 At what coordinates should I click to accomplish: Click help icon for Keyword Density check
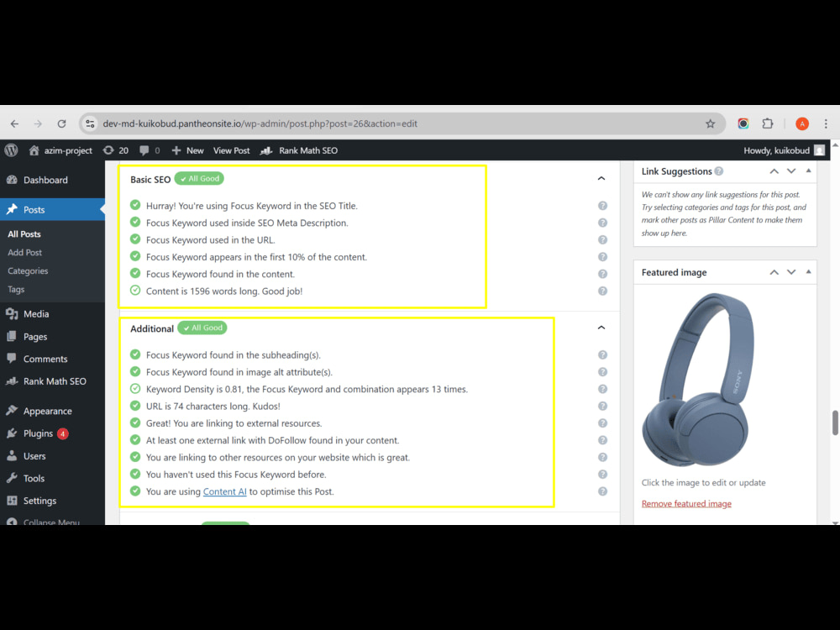602,389
